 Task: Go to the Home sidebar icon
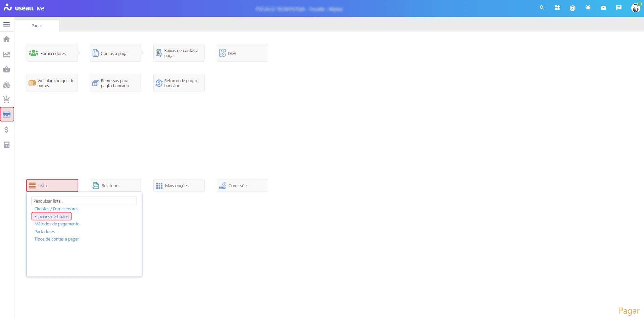(x=6, y=39)
